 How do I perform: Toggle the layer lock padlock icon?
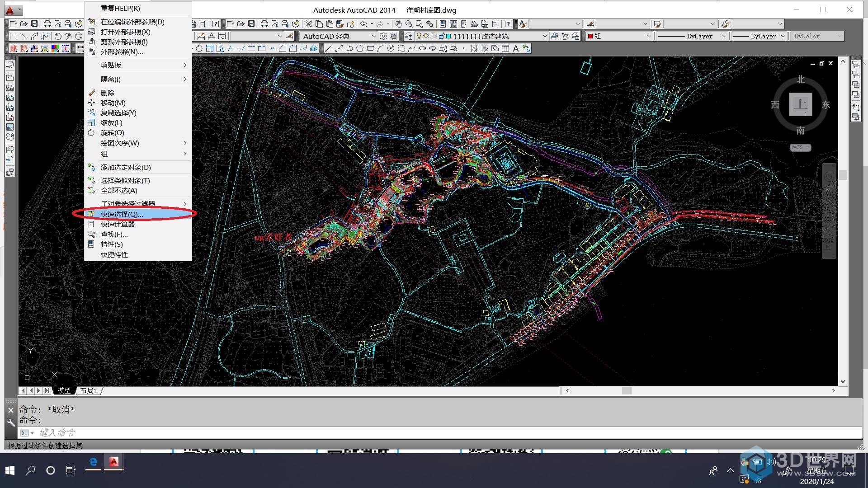coord(442,36)
